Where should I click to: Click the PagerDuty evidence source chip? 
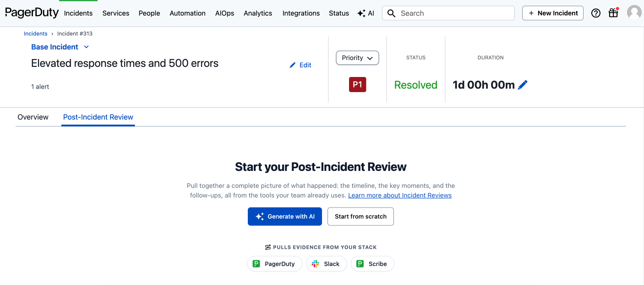pyautogui.click(x=275, y=264)
